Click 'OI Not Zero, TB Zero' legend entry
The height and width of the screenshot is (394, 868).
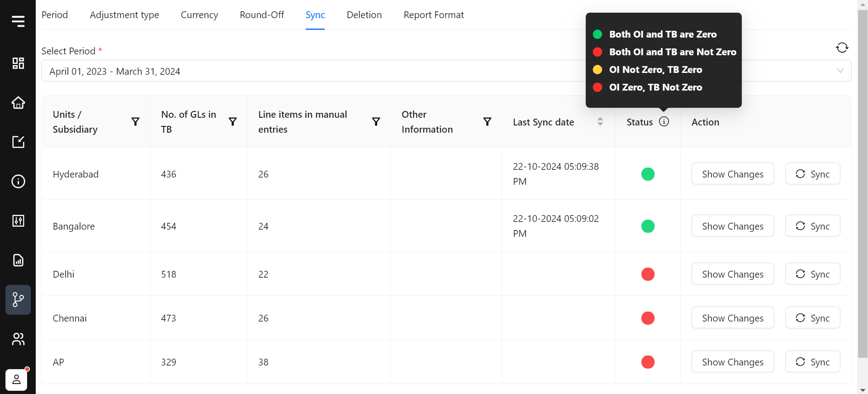point(647,70)
